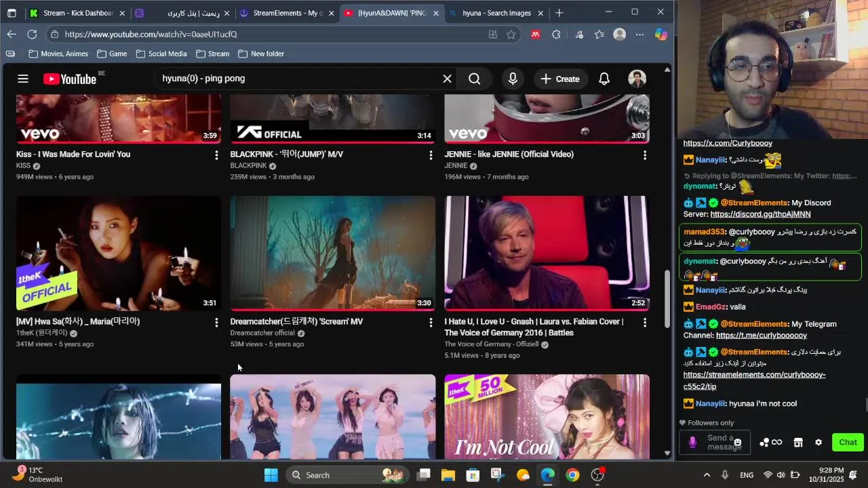The width and height of the screenshot is (868, 488).
Task: Add this page to favorites star
Action: 511,34
